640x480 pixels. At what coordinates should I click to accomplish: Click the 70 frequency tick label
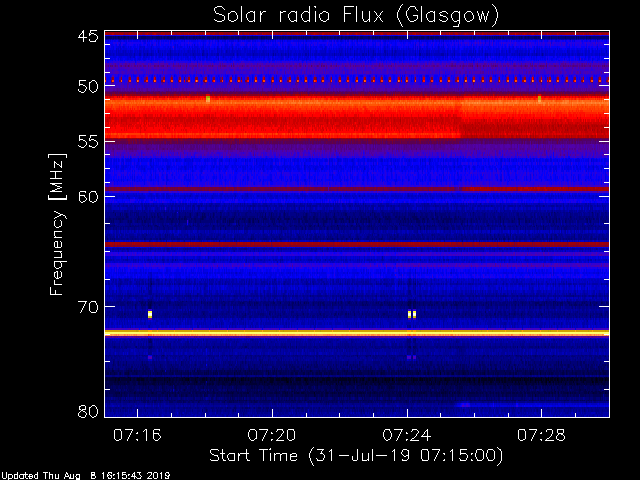point(88,307)
